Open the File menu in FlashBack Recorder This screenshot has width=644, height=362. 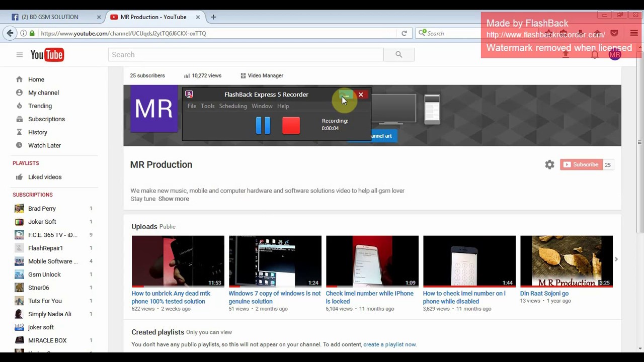[x=192, y=106]
